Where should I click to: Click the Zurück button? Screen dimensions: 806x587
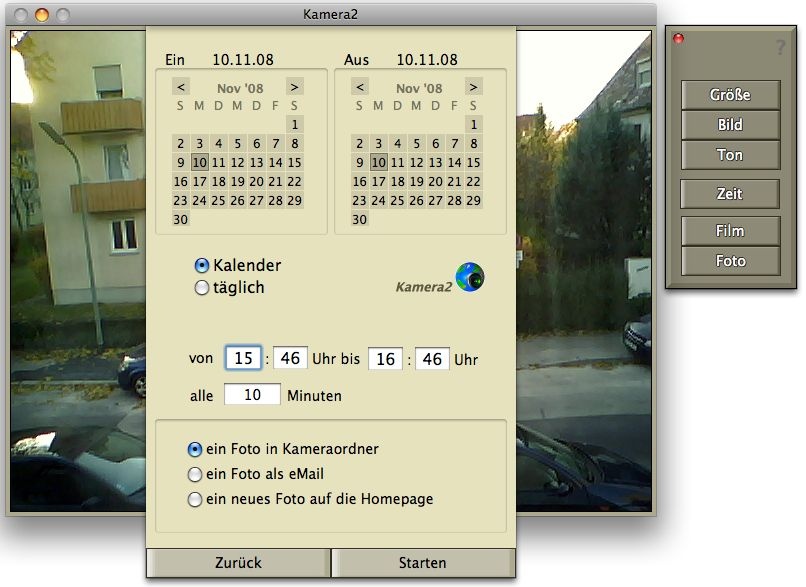[x=238, y=563]
